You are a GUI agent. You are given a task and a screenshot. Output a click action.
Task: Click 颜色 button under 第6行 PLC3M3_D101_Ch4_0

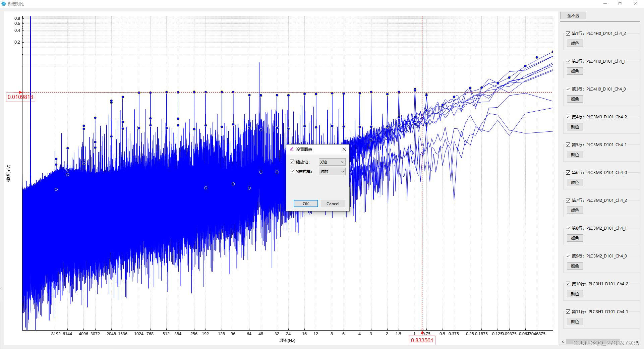point(575,182)
